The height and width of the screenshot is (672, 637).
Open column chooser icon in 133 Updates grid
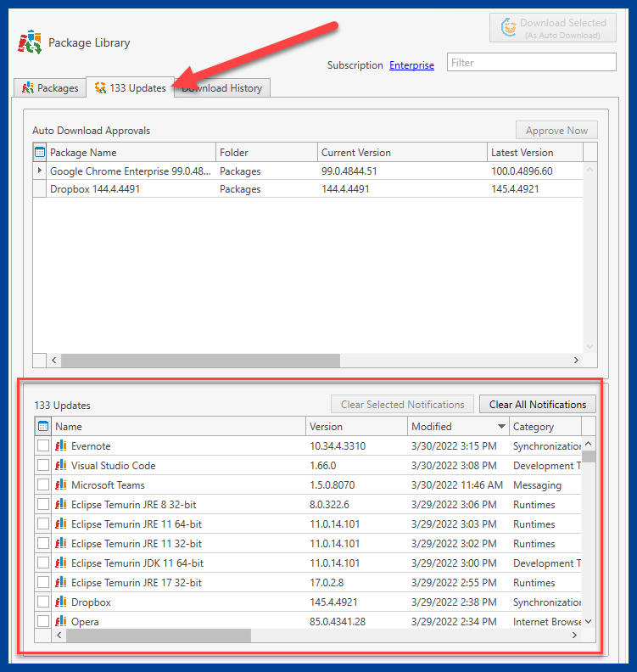point(43,427)
